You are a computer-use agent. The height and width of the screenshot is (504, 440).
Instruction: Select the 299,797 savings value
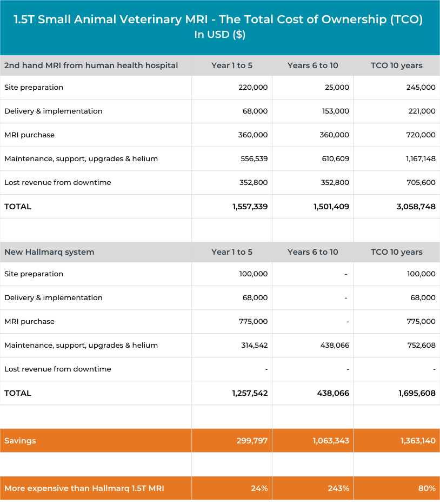252,441
